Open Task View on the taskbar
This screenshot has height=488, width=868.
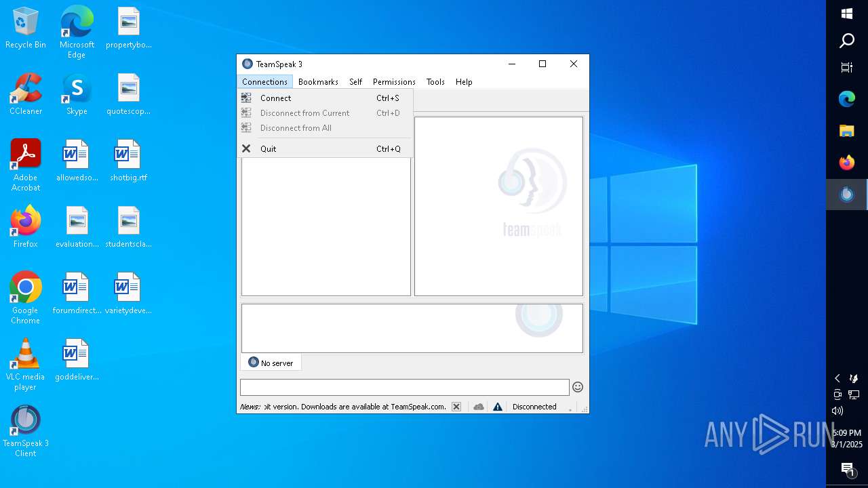tap(847, 68)
